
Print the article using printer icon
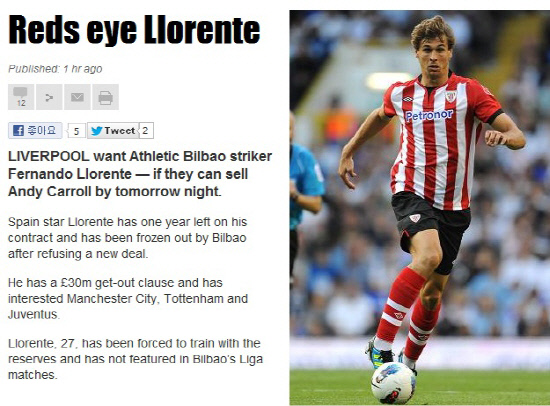106,97
